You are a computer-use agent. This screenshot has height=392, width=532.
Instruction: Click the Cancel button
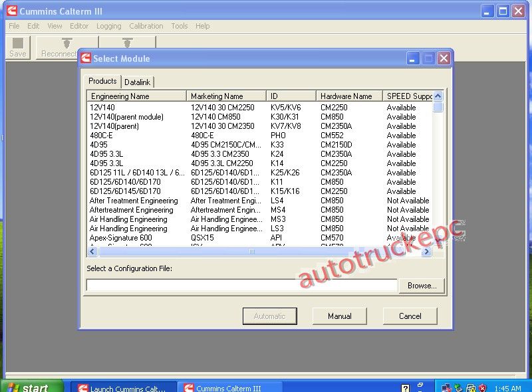(x=410, y=316)
